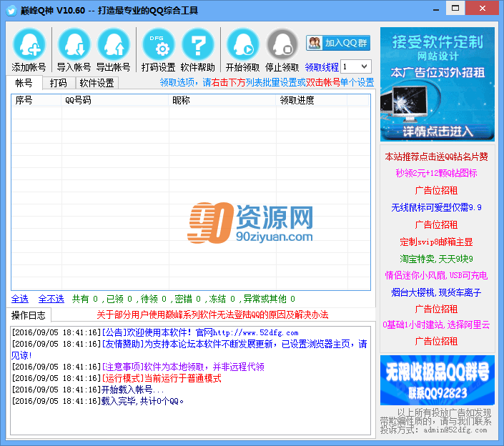Click the 昵称 column header

point(222,100)
